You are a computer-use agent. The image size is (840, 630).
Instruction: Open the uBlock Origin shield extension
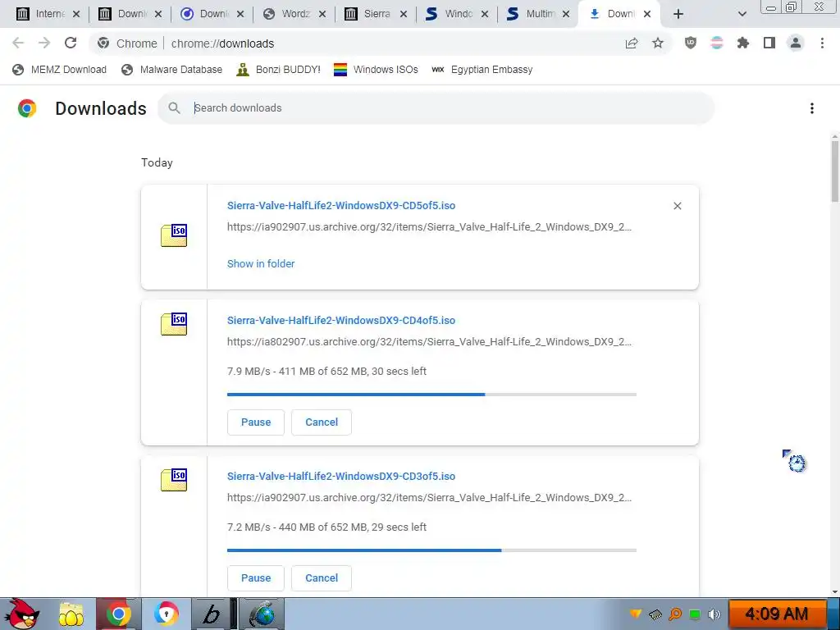coord(691,43)
